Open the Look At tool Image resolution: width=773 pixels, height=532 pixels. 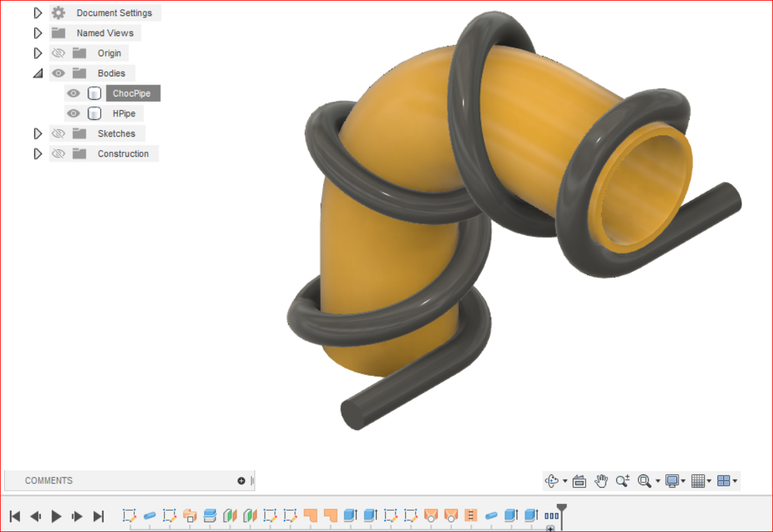pyautogui.click(x=579, y=480)
